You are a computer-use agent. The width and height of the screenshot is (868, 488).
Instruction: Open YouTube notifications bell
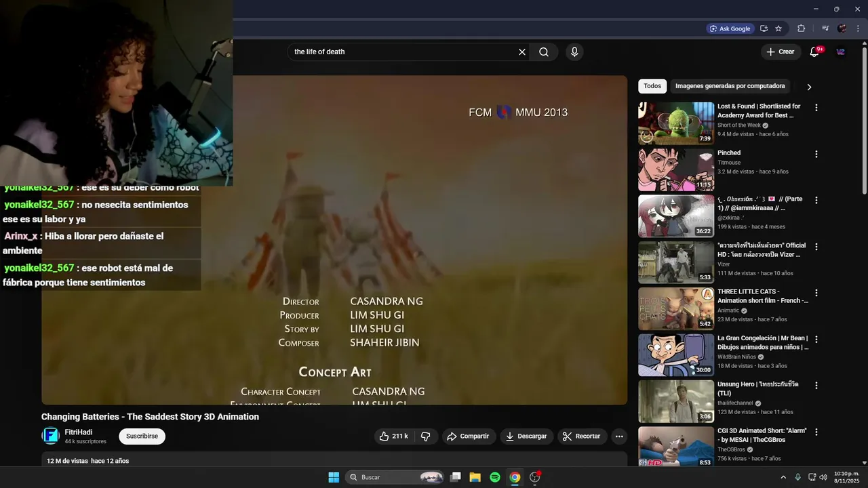pyautogui.click(x=815, y=52)
